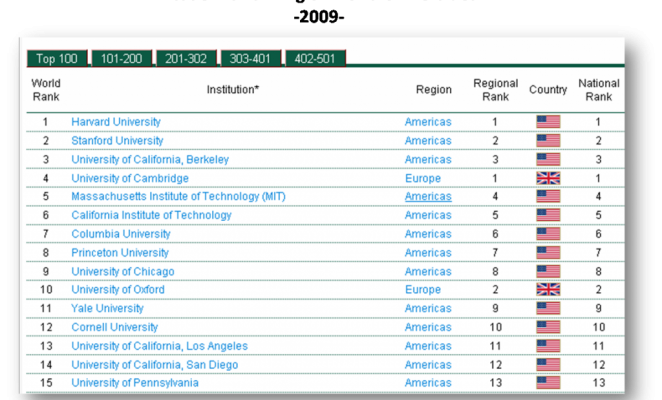Click the underlined Americas link in MIT row

[x=427, y=197]
